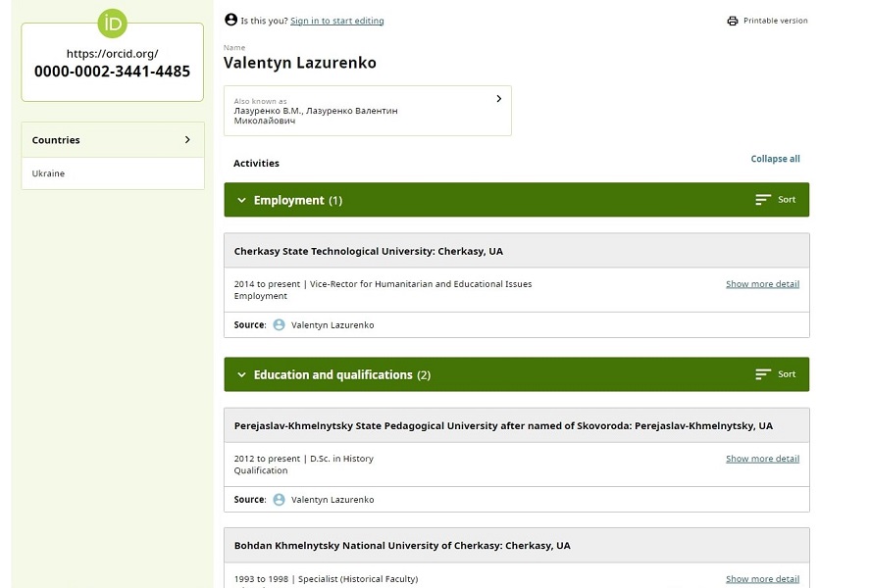Expand the 'Also known as' names arrow
Viewport: 869px width, 588px height.
point(499,99)
